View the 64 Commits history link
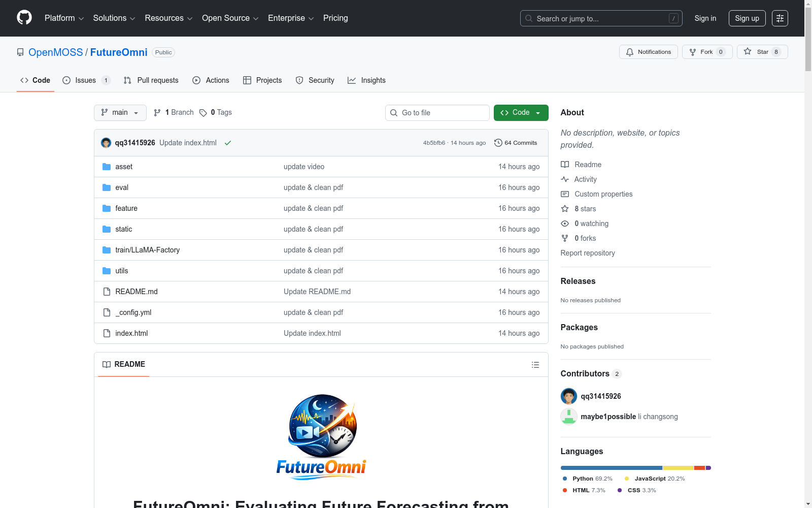Viewport: 812px width, 508px height. click(x=516, y=143)
